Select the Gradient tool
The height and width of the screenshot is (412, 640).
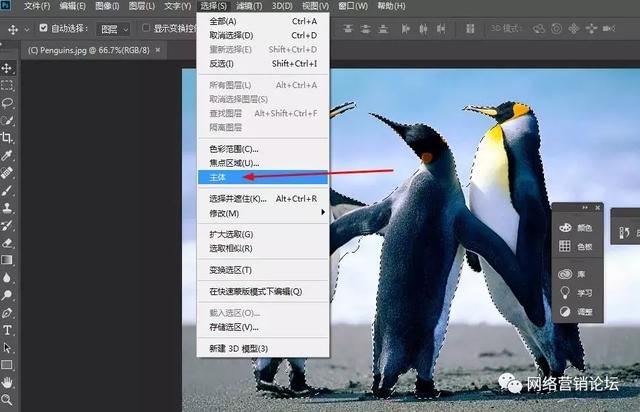pos(7,260)
